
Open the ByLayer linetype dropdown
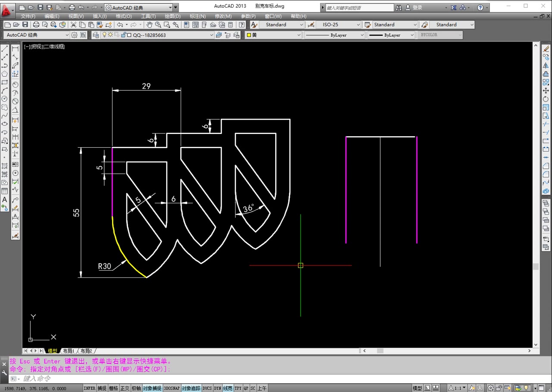coord(335,35)
